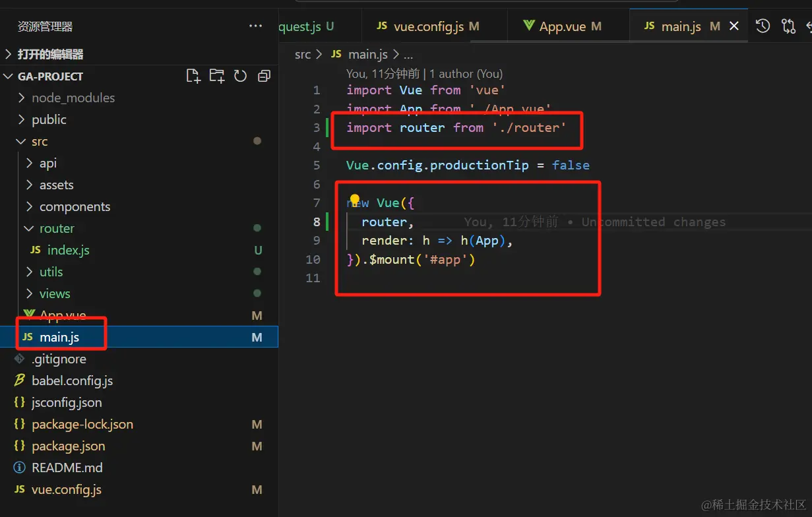Refresh the explorer file tree
This screenshot has height=517, width=812.
tap(240, 76)
